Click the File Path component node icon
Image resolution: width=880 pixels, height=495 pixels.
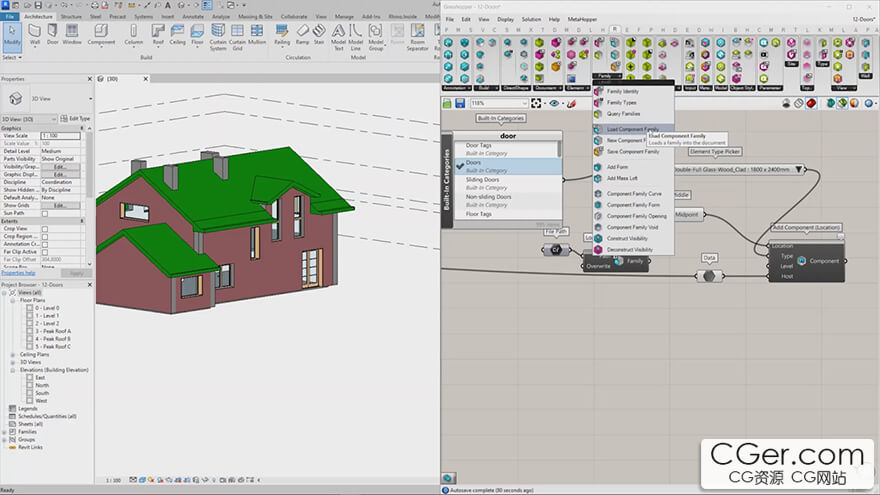click(x=556, y=250)
